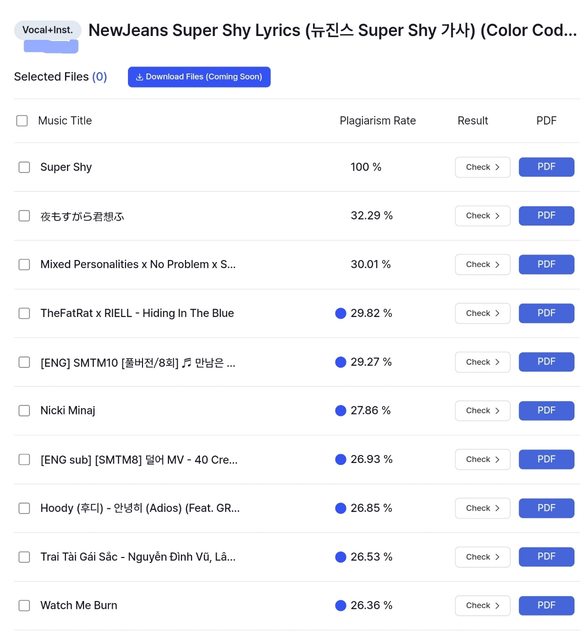Click the blue dot beside 29.82 %
588x640 pixels.
click(340, 313)
